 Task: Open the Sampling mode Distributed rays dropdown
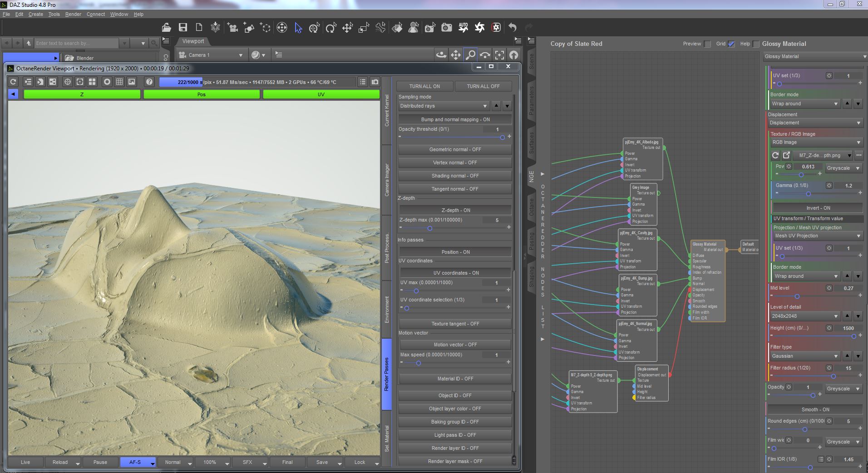pos(444,106)
